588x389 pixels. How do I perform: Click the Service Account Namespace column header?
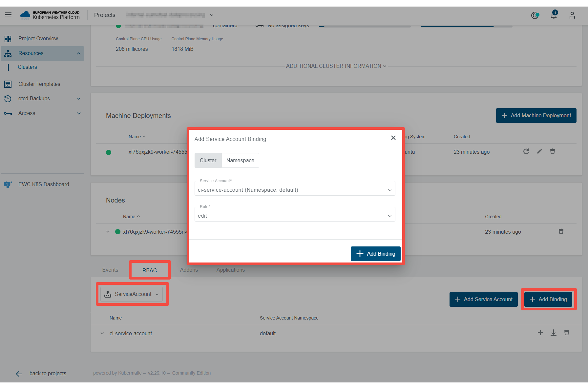pyautogui.click(x=289, y=318)
